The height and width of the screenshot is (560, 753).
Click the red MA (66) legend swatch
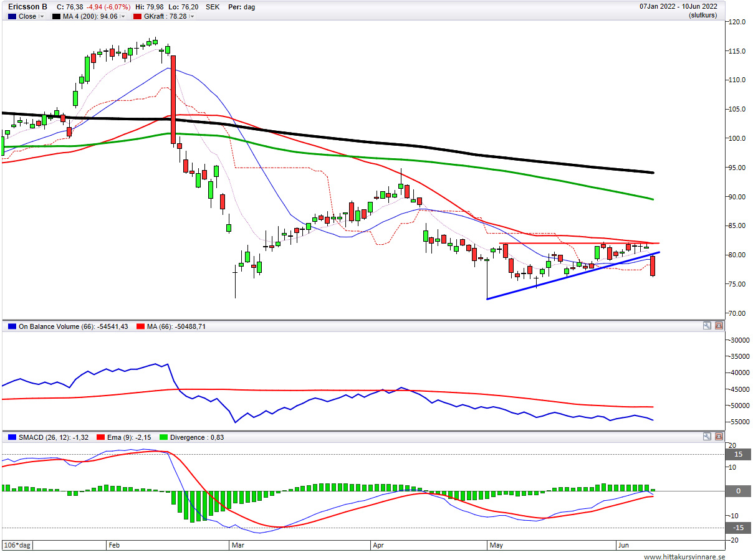(x=141, y=326)
